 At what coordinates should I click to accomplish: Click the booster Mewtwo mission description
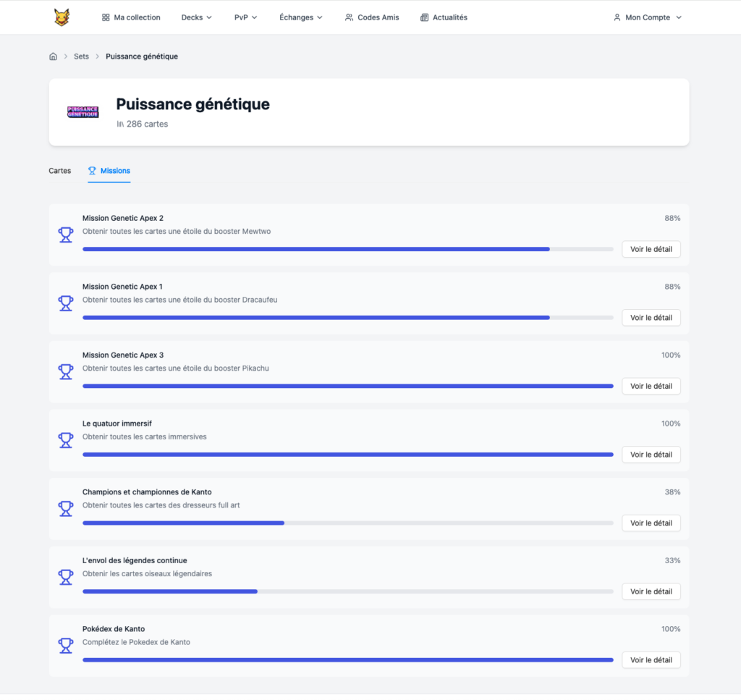click(x=177, y=232)
